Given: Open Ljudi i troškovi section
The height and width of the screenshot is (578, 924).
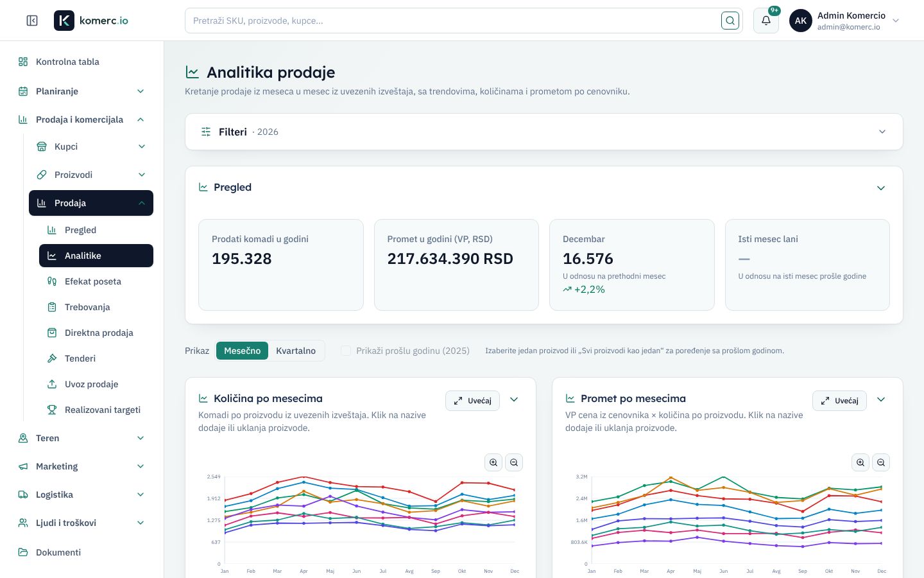Looking at the screenshot, I should pos(82,523).
